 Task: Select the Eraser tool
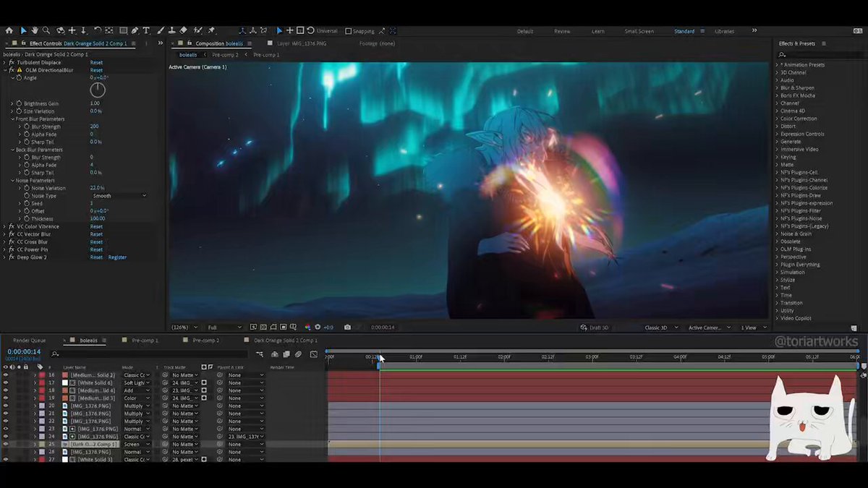pos(184,31)
